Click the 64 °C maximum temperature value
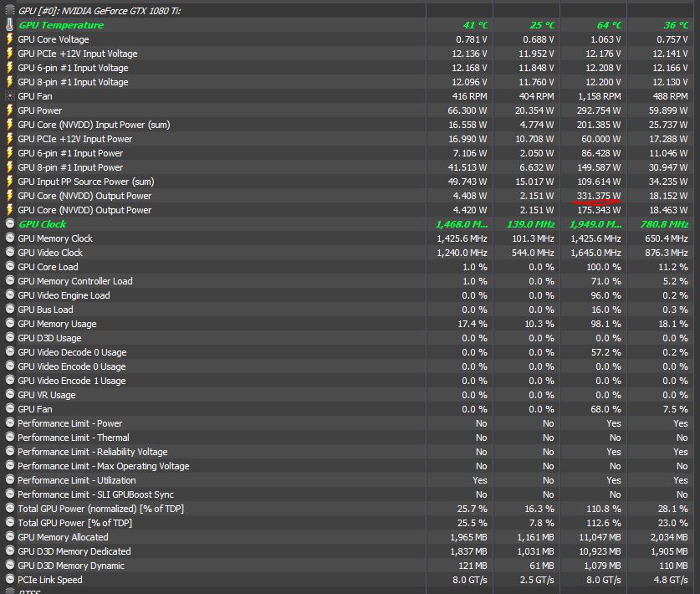This screenshot has width=700, height=594. 609,25
